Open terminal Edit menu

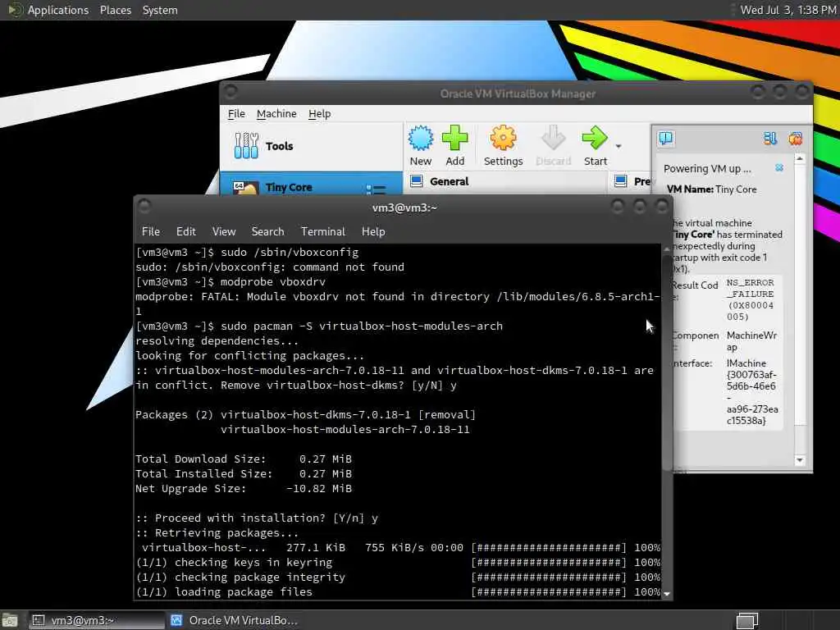click(x=186, y=231)
